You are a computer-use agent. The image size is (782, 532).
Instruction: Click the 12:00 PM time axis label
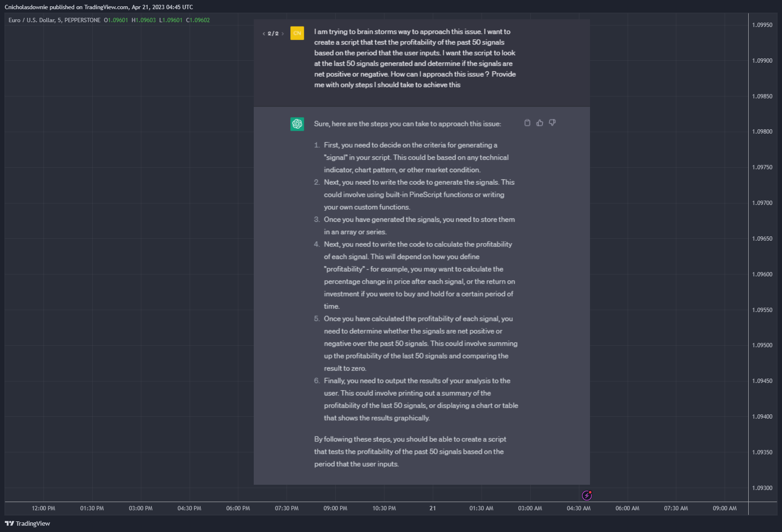point(43,508)
